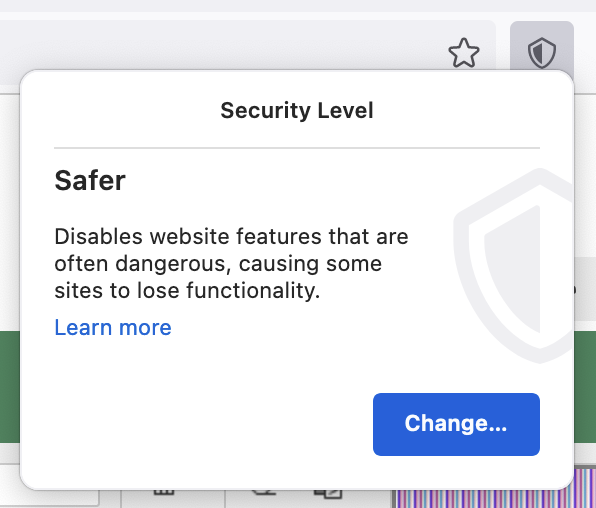Click the partially hidden middle icon below popup
The image size is (596, 508).
point(263,492)
